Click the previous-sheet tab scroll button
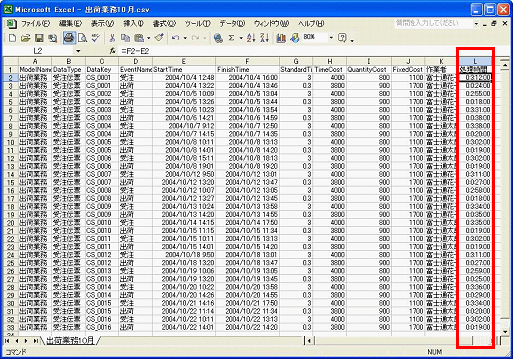Screen dimensions: 517x360 (17, 341)
